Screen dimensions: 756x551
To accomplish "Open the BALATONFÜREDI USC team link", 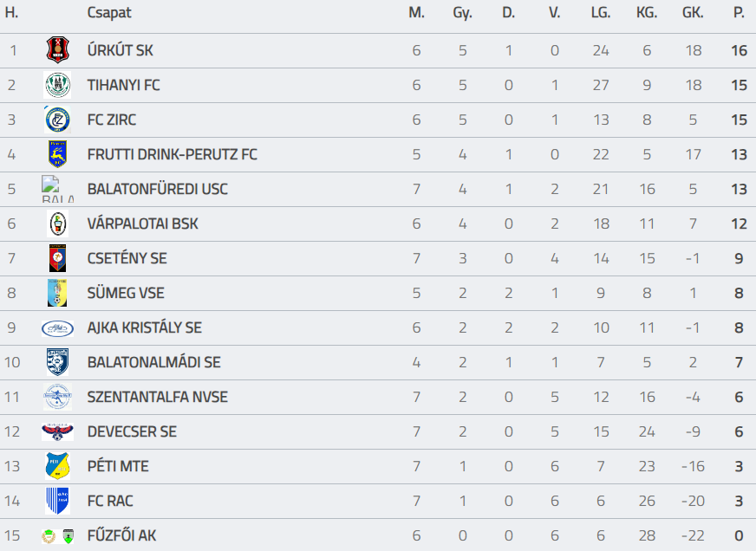I will [x=157, y=189].
